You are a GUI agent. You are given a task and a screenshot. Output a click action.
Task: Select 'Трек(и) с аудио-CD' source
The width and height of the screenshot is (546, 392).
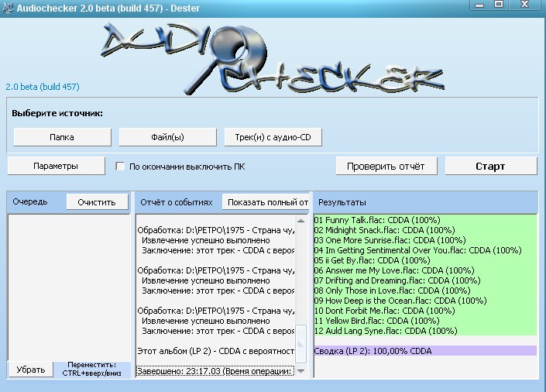point(273,137)
